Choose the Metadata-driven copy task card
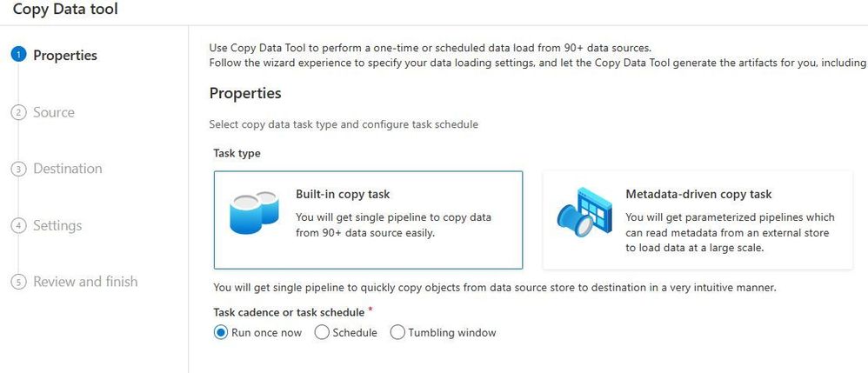868x373 pixels. pos(698,219)
